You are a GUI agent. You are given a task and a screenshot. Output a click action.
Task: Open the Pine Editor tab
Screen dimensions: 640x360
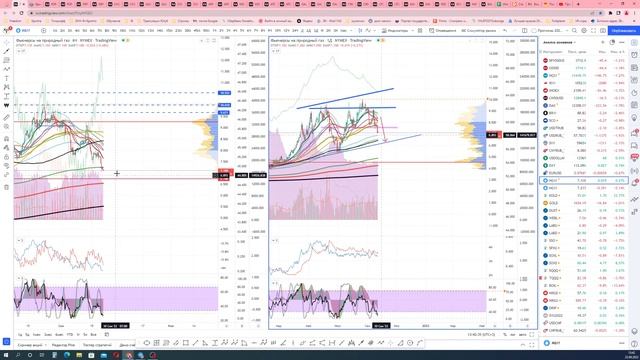coord(64,345)
